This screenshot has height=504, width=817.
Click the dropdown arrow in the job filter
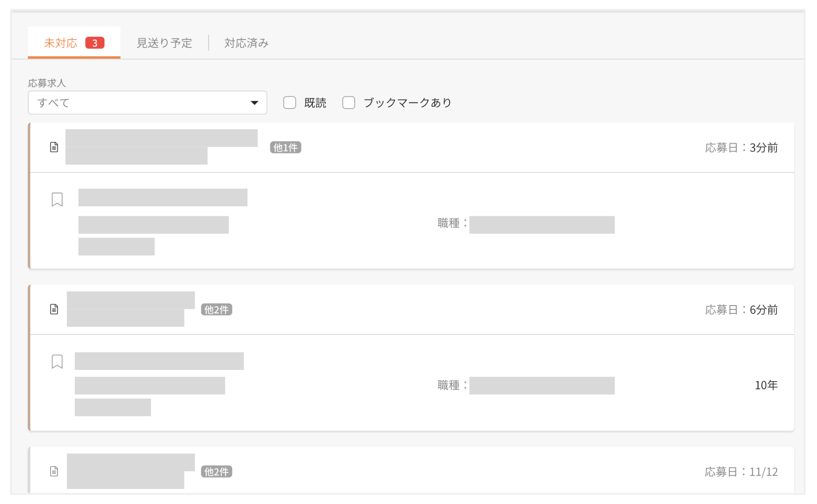coord(254,103)
